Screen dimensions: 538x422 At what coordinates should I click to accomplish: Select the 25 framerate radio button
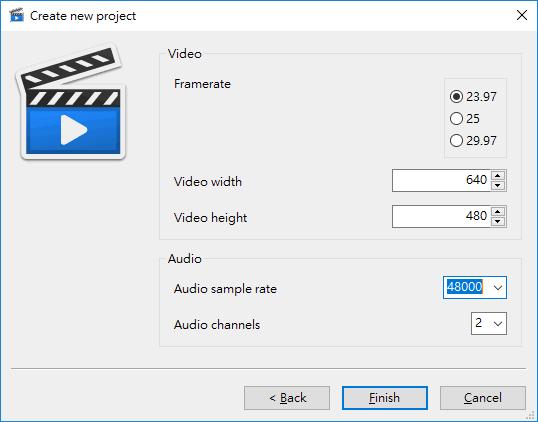(x=465, y=119)
